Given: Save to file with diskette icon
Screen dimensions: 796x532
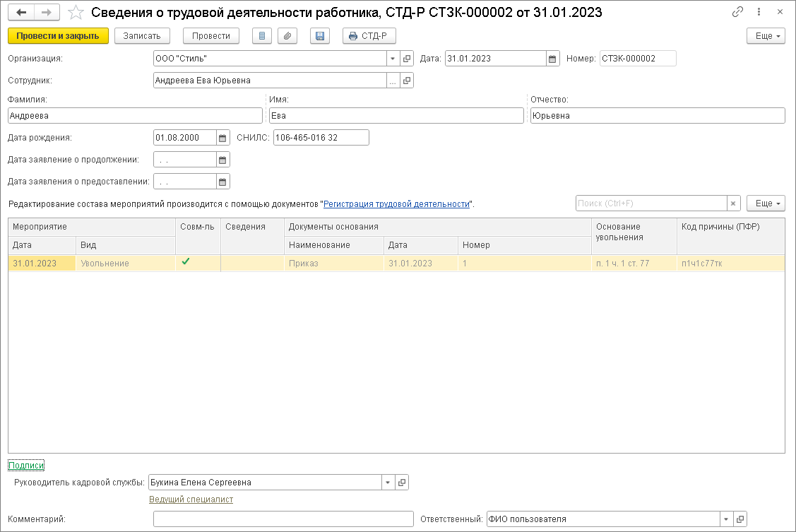Looking at the screenshot, I should click(320, 36).
